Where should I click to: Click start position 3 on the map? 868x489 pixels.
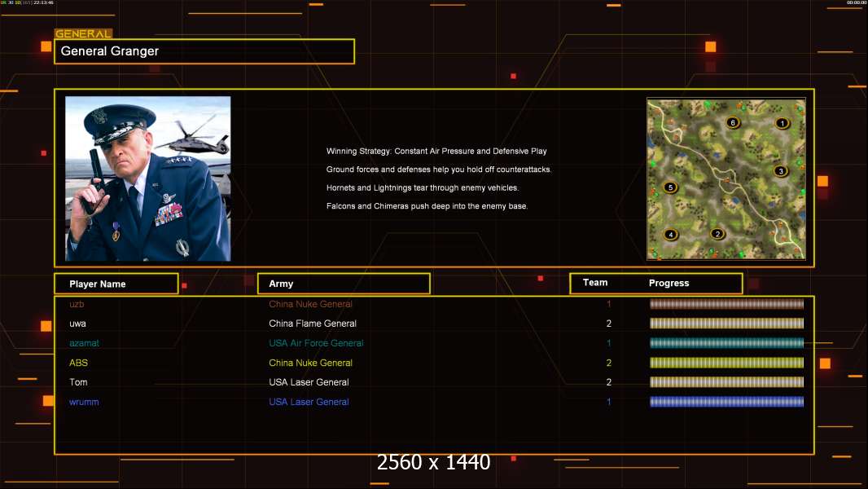click(x=781, y=171)
